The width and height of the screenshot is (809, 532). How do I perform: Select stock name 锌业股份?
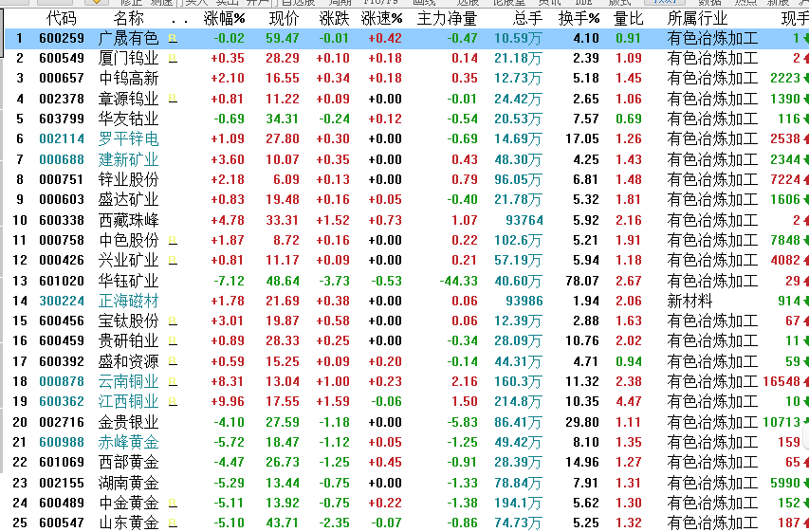[128, 180]
